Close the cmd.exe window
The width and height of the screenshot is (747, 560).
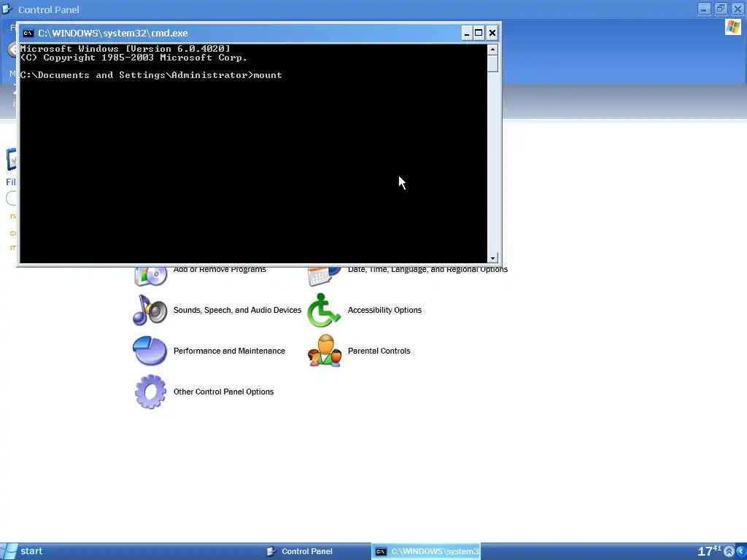point(492,33)
